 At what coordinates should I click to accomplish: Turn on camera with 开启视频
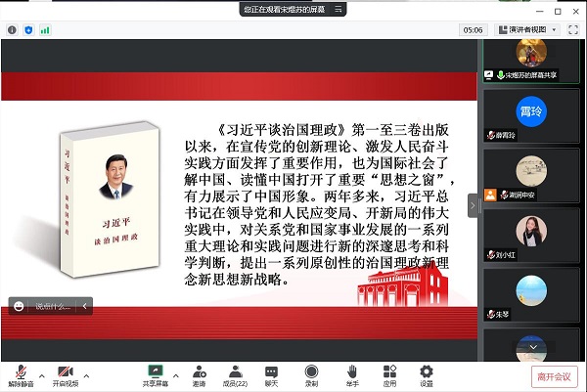(x=66, y=373)
